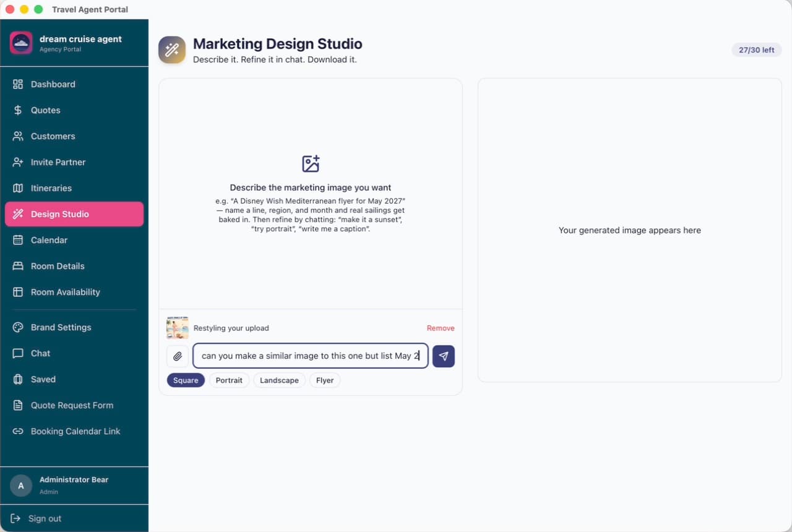This screenshot has height=532, width=792.
Task: Click the Quote Request Form document icon
Action: (x=18, y=405)
